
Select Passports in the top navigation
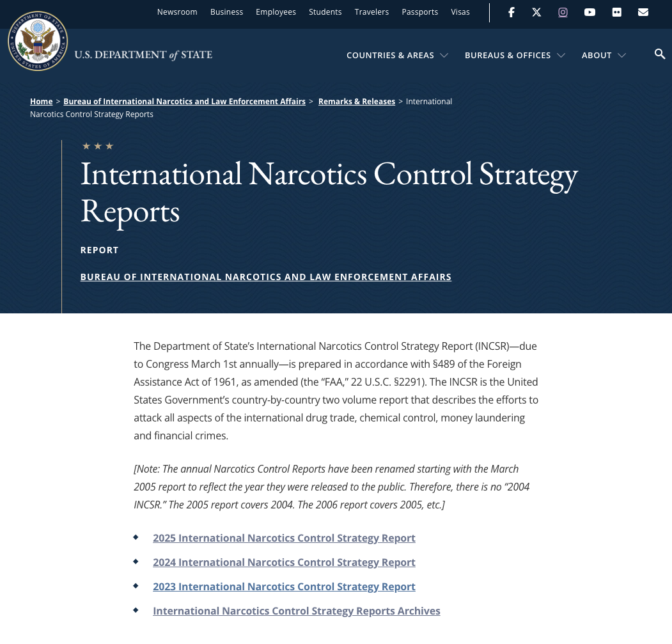(419, 12)
